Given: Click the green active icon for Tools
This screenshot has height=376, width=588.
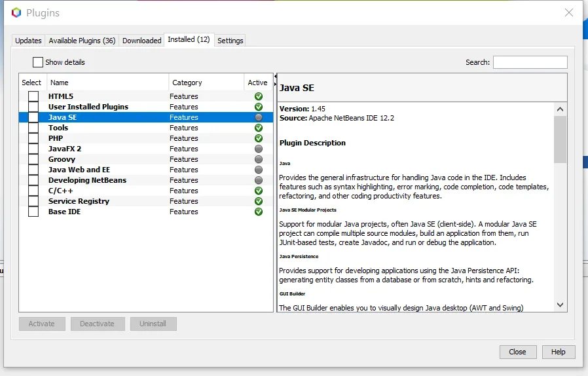Looking at the screenshot, I should tap(259, 128).
